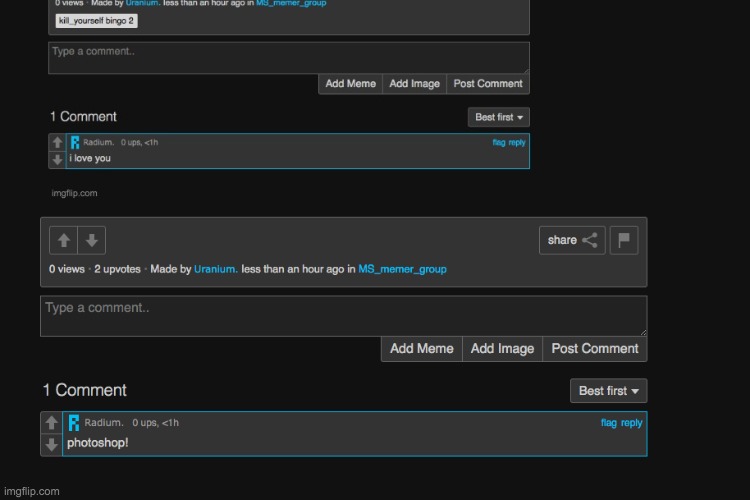Downvote the 'photoshop!' comment
Viewport: 750px width, 500px height.
52,444
